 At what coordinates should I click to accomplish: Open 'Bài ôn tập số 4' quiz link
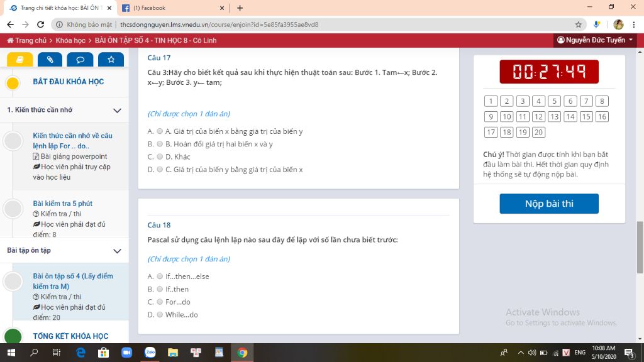[x=73, y=281]
